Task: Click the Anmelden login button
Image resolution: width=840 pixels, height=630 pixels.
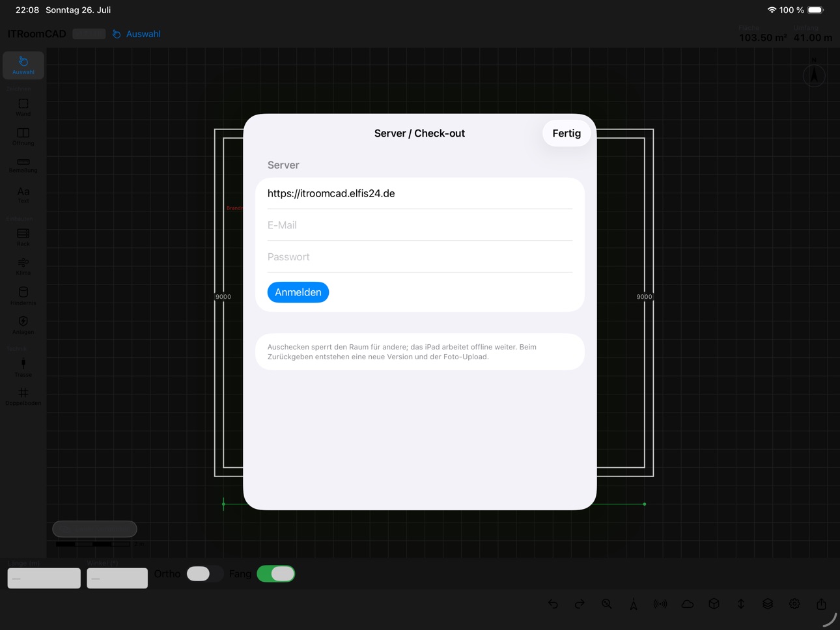Action: point(298,292)
